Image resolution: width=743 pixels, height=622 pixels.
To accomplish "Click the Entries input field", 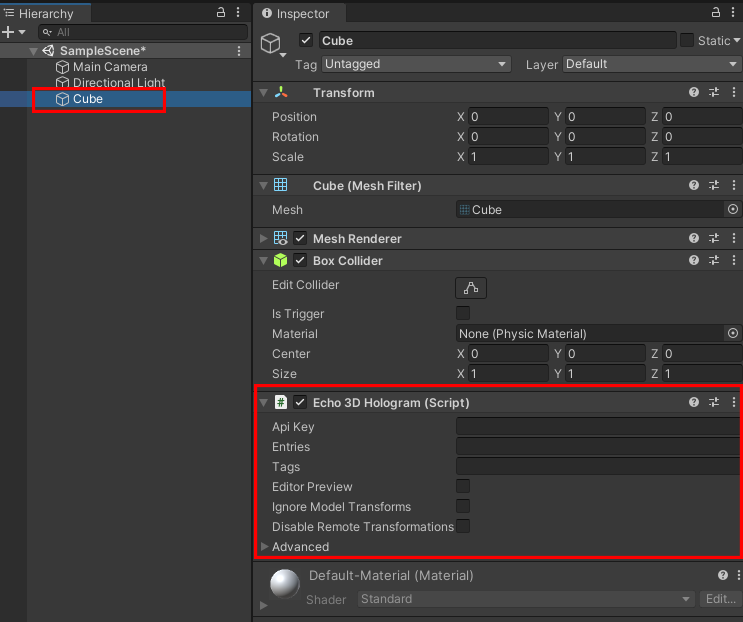I will [598, 446].
